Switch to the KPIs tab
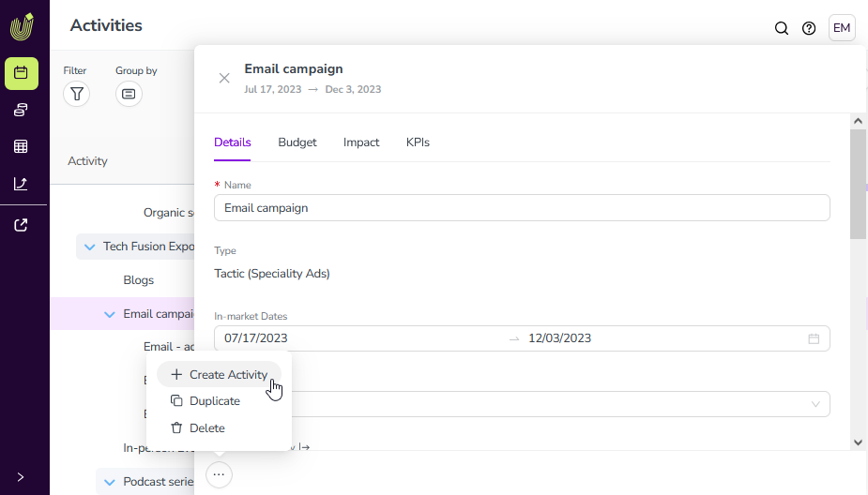 (x=418, y=142)
